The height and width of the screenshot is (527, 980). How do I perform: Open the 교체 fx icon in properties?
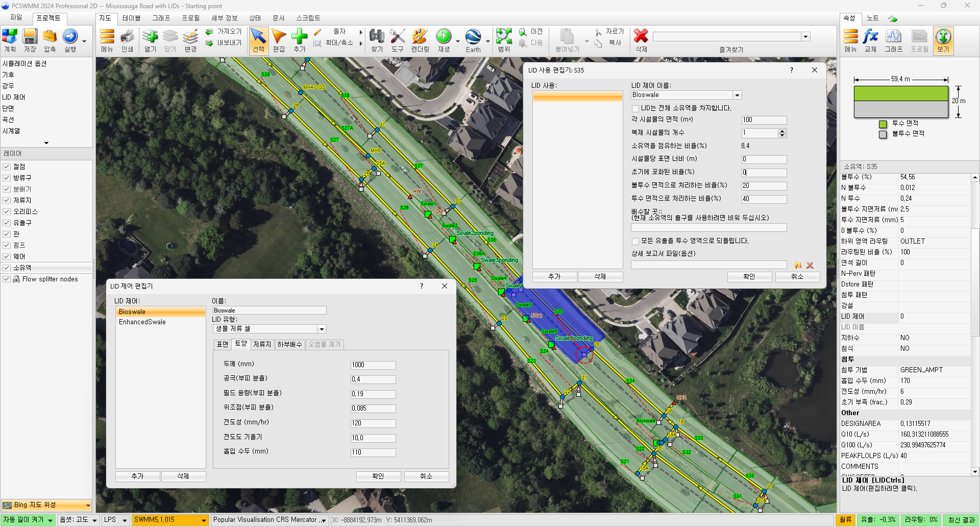point(870,37)
